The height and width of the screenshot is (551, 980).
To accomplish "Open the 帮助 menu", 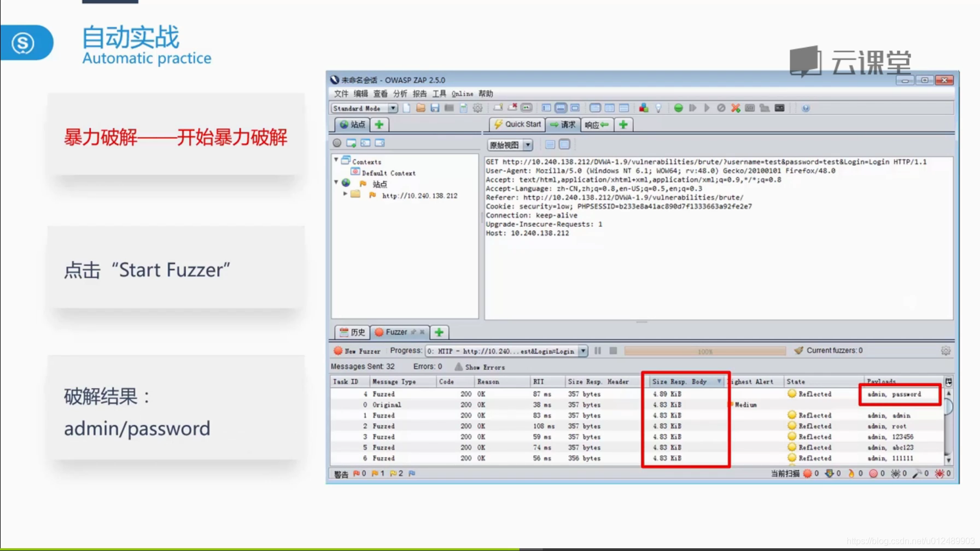I will click(x=486, y=94).
